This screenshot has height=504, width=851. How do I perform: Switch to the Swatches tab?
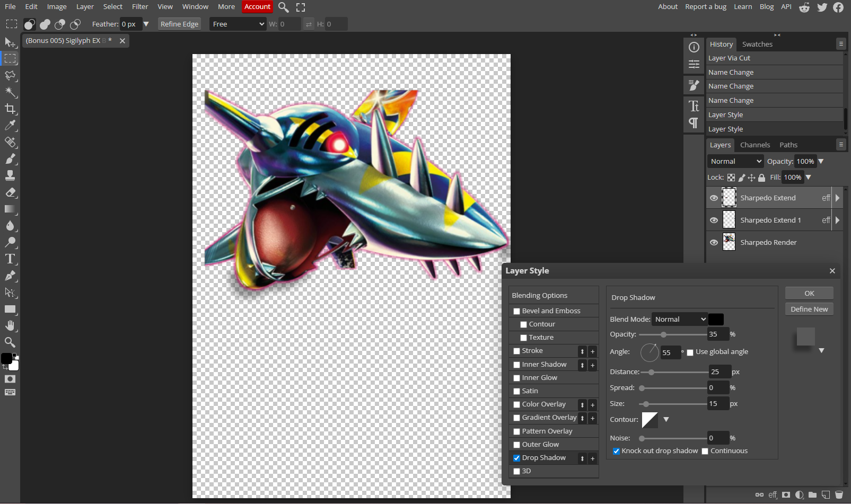click(757, 45)
